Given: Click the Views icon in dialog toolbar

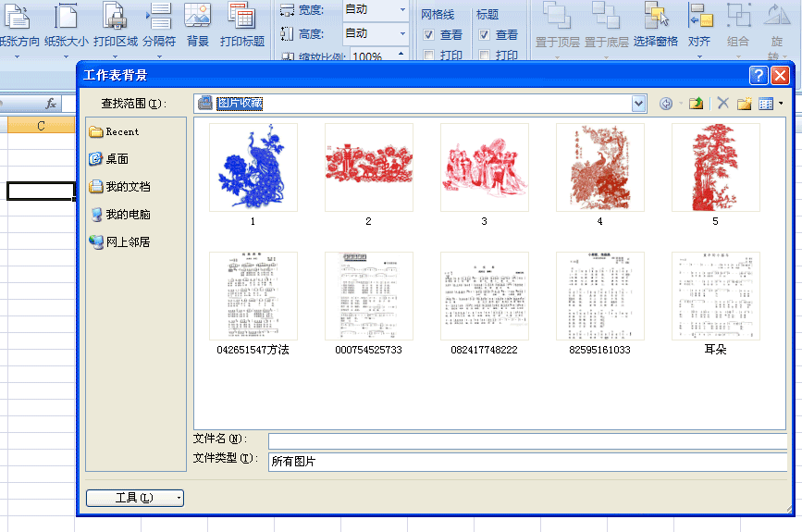Looking at the screenshot, I should (766, 104).
